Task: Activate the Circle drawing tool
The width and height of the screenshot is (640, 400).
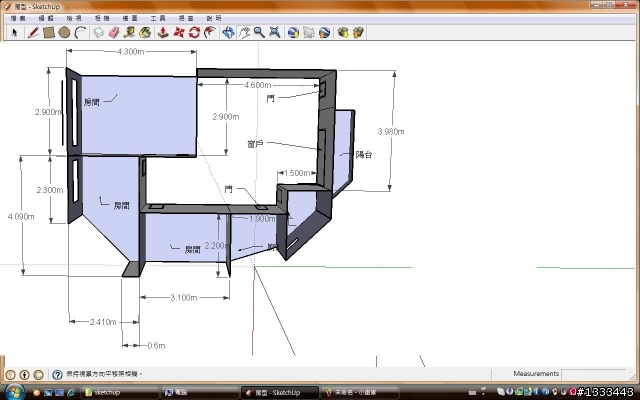Action: [x=64, y=32]
